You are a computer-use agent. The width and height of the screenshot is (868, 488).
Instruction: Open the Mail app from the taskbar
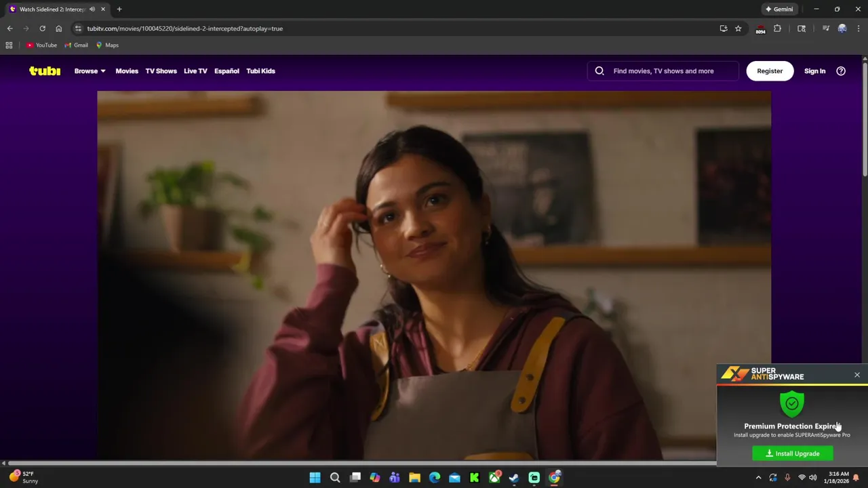pos(454,478)
